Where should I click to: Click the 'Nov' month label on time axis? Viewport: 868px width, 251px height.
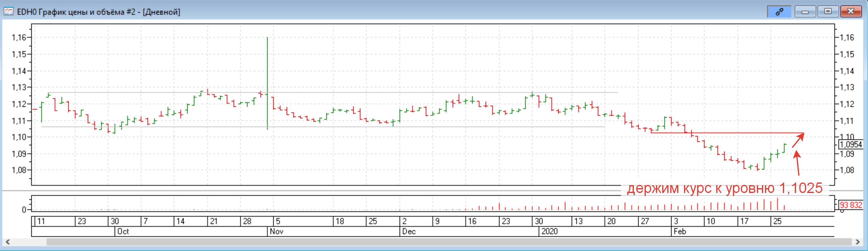click(x=277, y=232)
